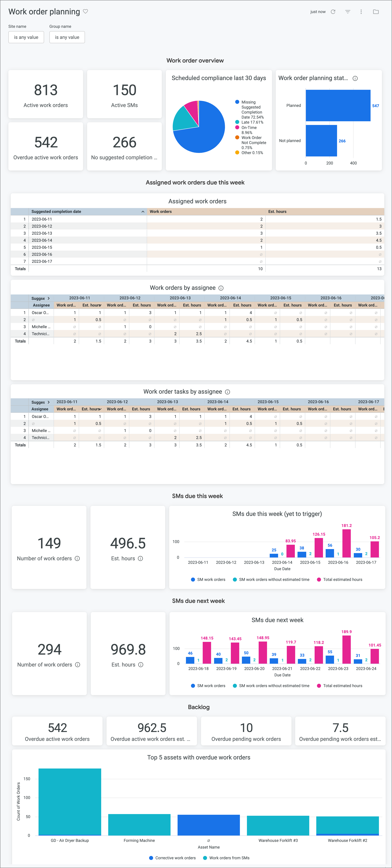Click the 962.5 Overdue active work orders est. tile

(x=152, y=731)
